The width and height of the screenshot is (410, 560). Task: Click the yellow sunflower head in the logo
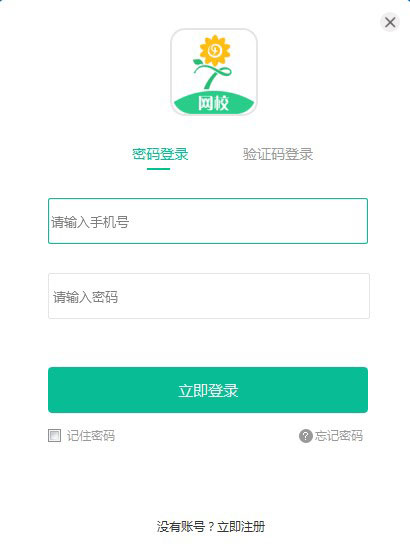tap(215, 50)
